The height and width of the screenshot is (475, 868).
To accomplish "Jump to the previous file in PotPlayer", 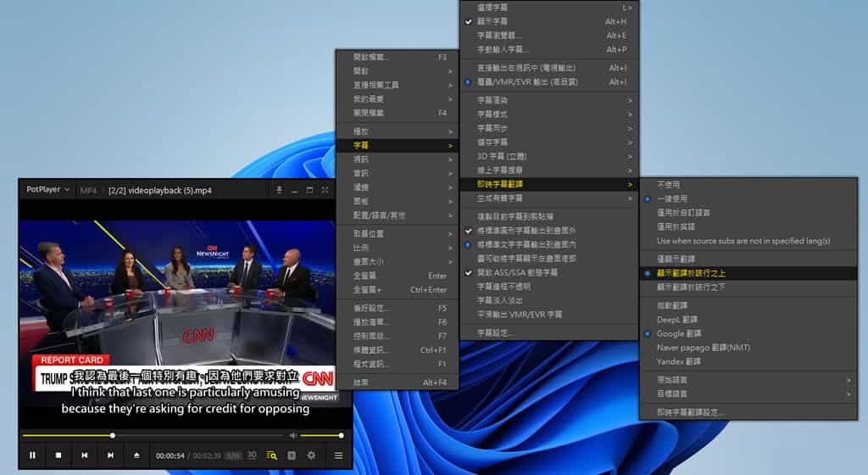I will pyautogui.click(x=84, y=455).
